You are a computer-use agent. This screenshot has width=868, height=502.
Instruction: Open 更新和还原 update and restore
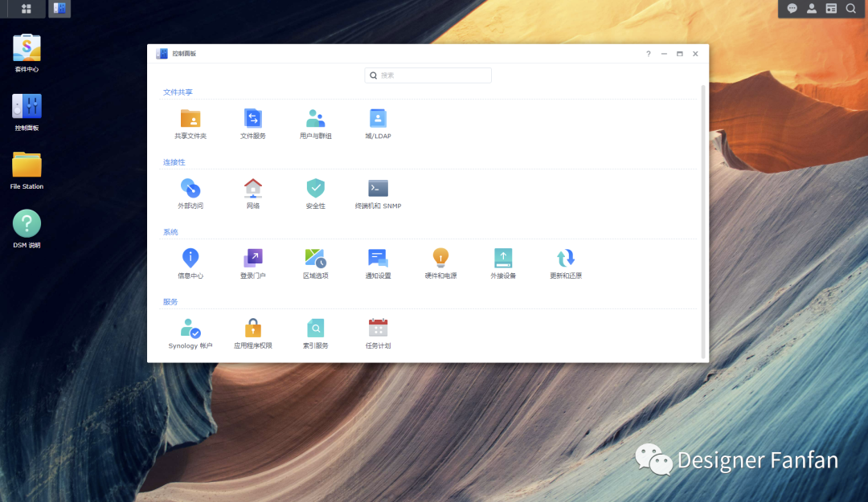coord(566,258)
